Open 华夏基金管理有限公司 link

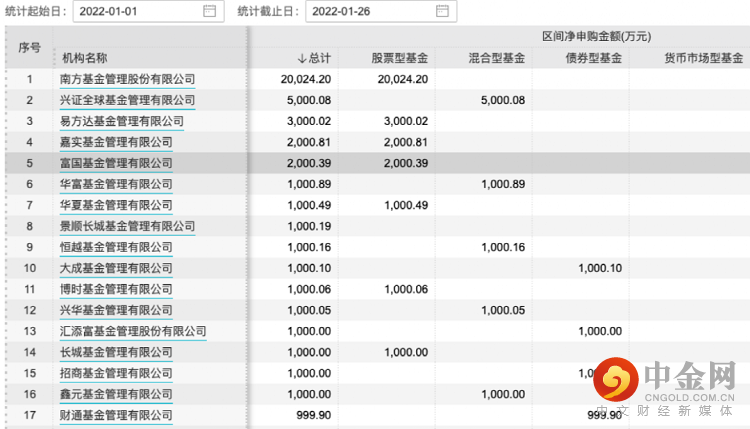coord(116,206)
